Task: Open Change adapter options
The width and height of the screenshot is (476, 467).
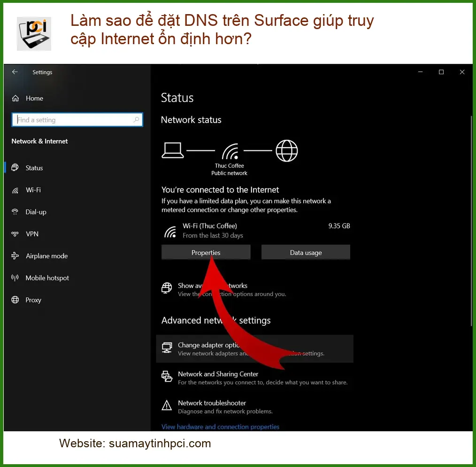Action: (x=255, y=349)
